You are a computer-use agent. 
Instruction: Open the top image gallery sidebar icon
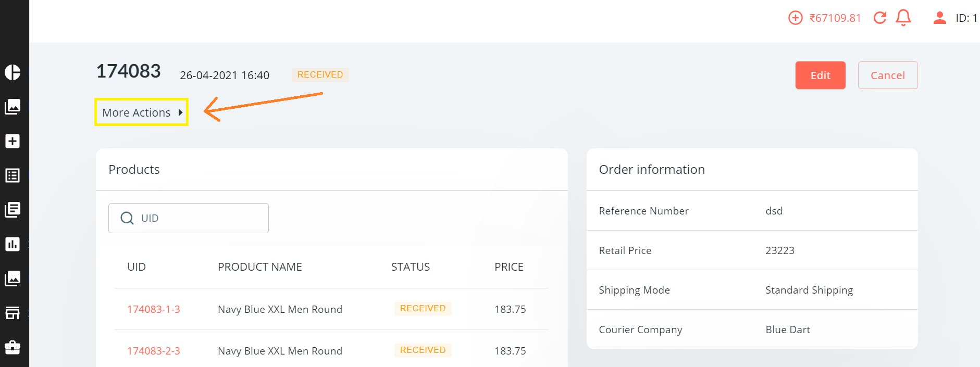(x=13, y=107)
